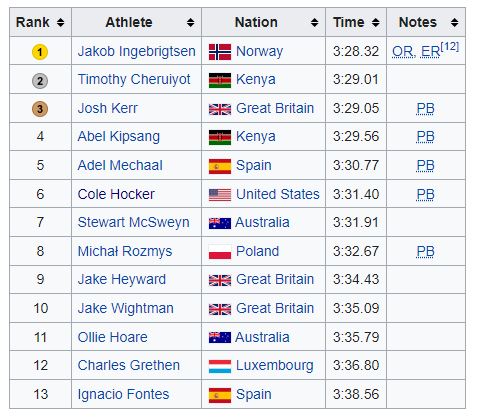This screenshot has width=480, height=420.
Task: Open citation reference [12]
Action: pos(450,47)
